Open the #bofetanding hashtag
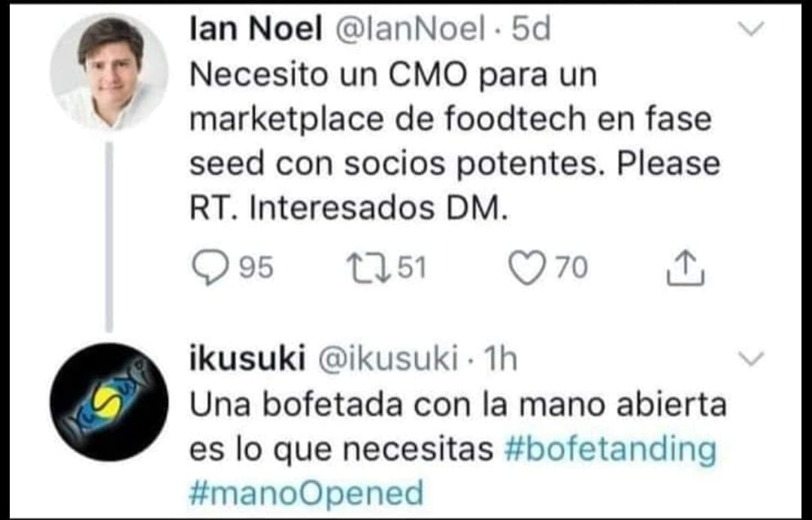 point(610,449)
